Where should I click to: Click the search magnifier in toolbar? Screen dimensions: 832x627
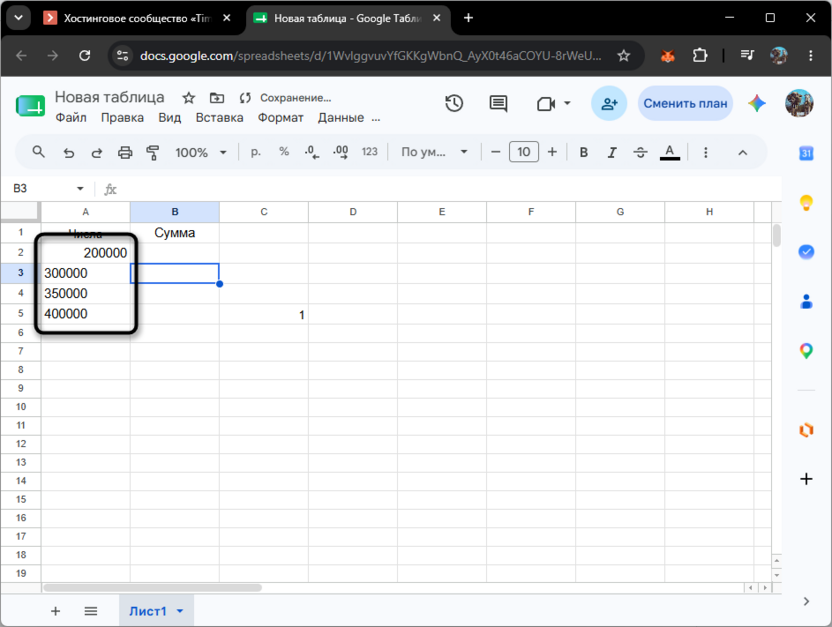click(x=38, y=152)
